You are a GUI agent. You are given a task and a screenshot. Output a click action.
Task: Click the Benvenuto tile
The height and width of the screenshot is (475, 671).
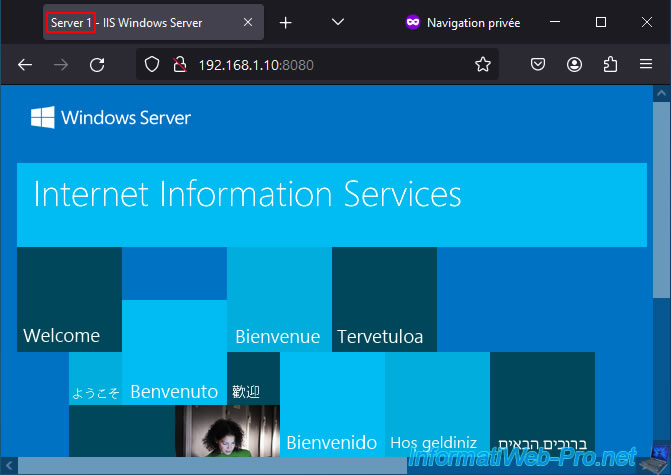click(174, 352)
